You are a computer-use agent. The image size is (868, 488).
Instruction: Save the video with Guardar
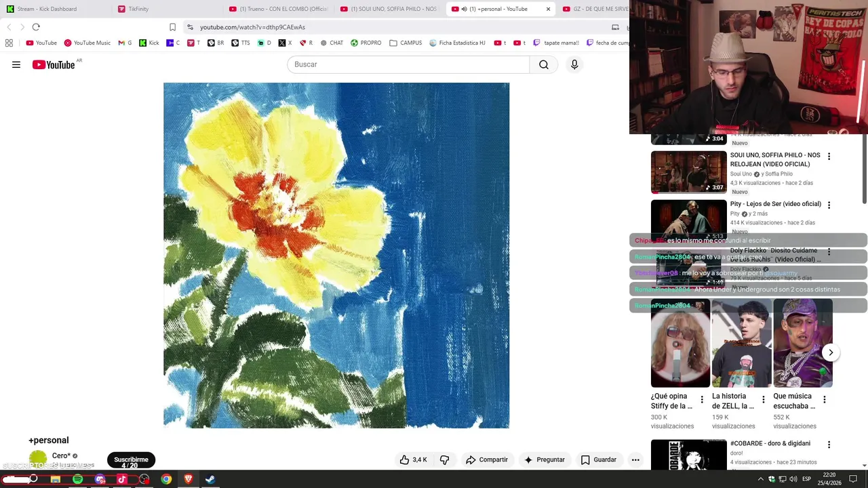click(x=599, y=460)
